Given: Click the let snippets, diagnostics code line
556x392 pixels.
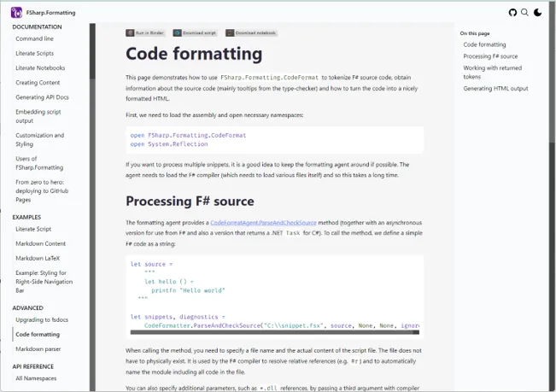Looking at the screenshot, I should coord(178,317).
